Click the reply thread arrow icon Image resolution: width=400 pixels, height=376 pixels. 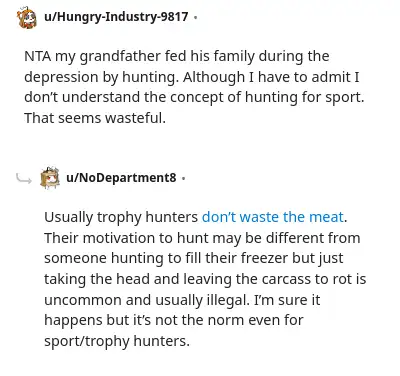tap(24, 179)
